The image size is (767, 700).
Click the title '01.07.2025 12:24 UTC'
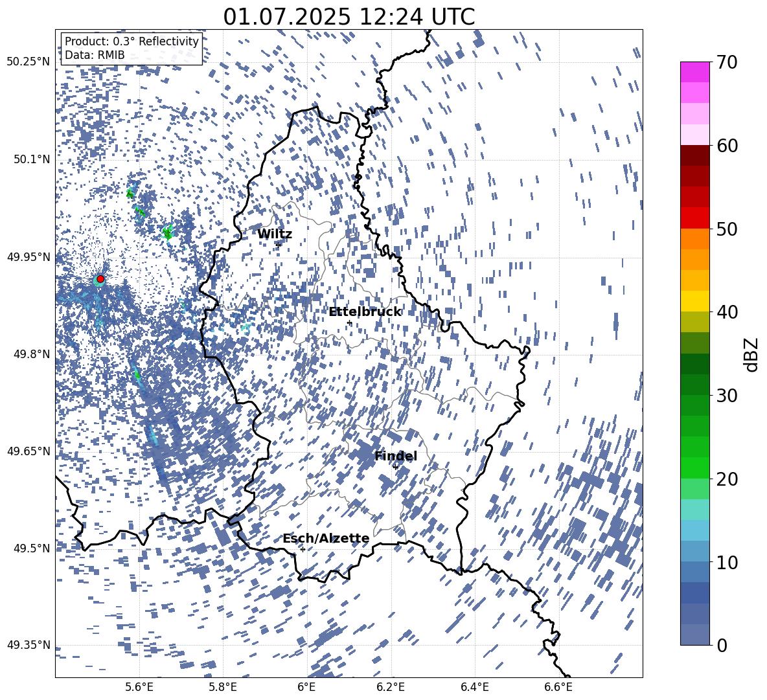click(349, 17)
